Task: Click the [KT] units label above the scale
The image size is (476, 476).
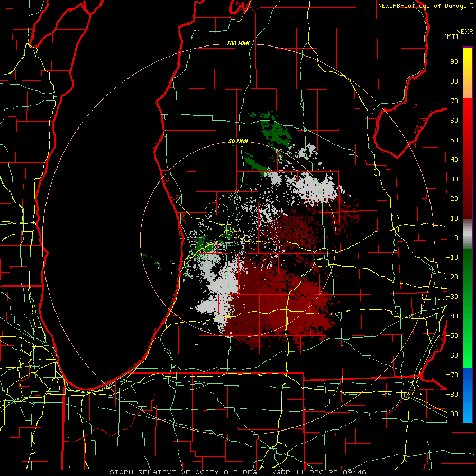Action: 452,36
